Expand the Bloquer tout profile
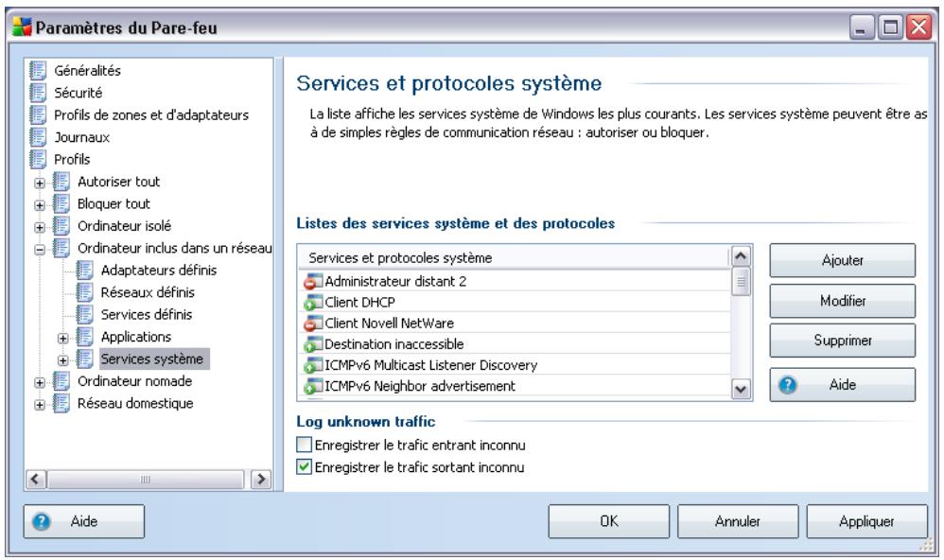The width and height of the screenshot is (944, 560). coord(40,205)
